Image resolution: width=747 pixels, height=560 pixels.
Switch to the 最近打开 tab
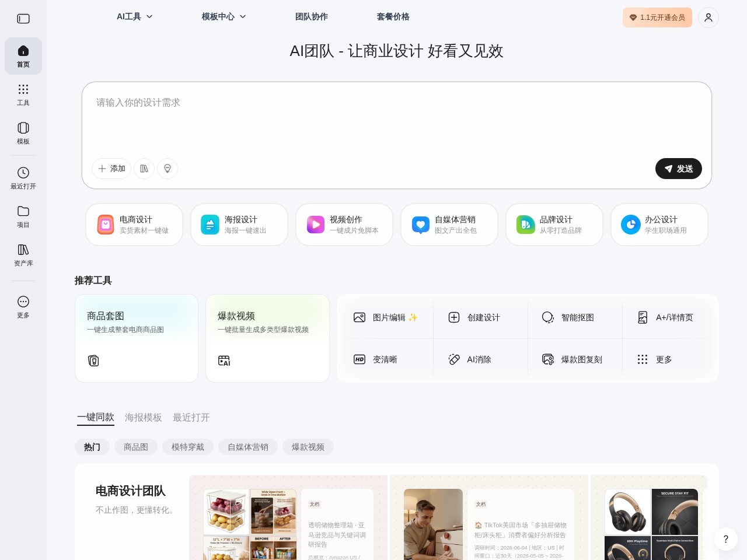pyautogui.click(x=191, y=417)
